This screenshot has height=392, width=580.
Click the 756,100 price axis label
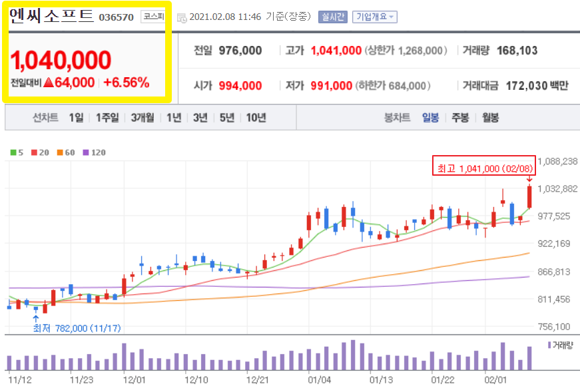click(x=554, y=327)
